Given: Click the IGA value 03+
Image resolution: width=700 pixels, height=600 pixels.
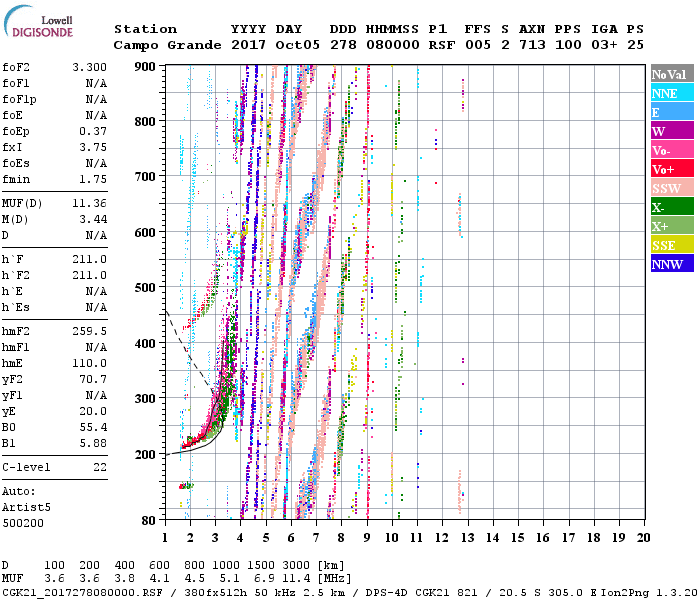Looking at the screenshot, I should (x=604, y=45).
